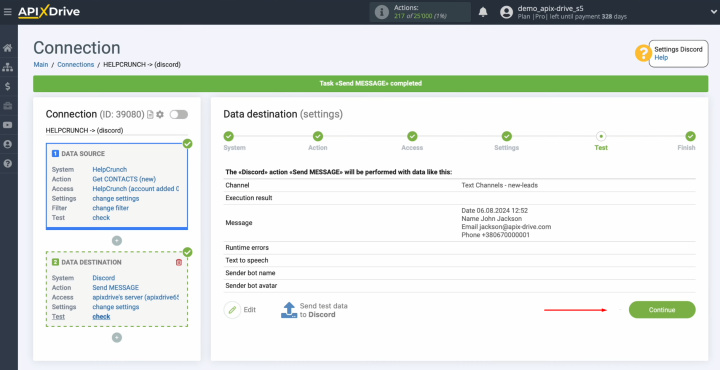Add a step below the data source block
The height and width of the screenshot is (370, 720).
point(117,241)
